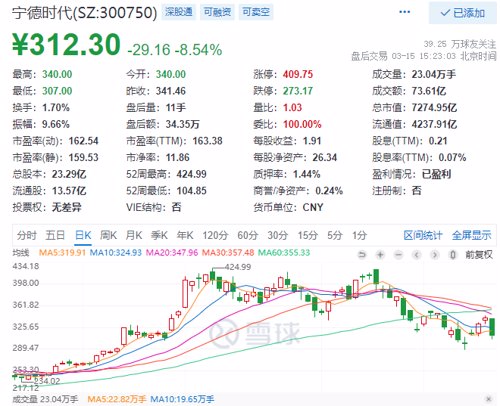Image resolution: width=500 pixels, height=406 pixels.
Task: Switch to the 分时 chart tab
Action: click(26, 235)
